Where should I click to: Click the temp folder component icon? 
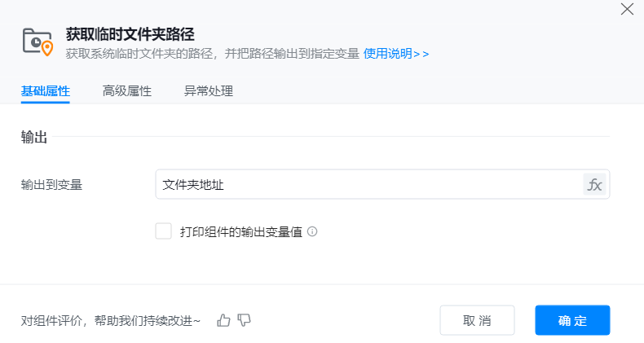point(37,41)
